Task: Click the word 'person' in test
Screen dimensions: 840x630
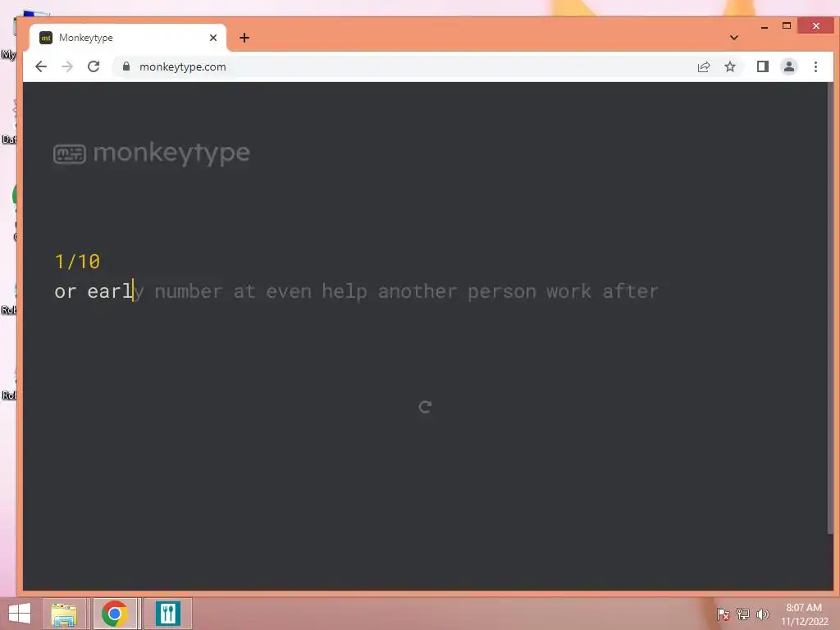Action: coord(501,293)
